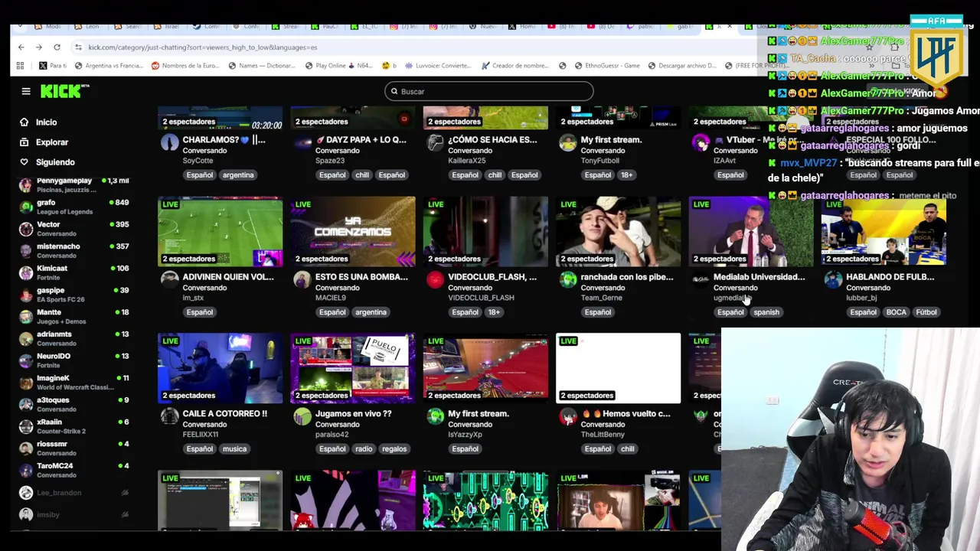
Task: Select Explorar in the sidebar
Action: [x=52, y=142]
